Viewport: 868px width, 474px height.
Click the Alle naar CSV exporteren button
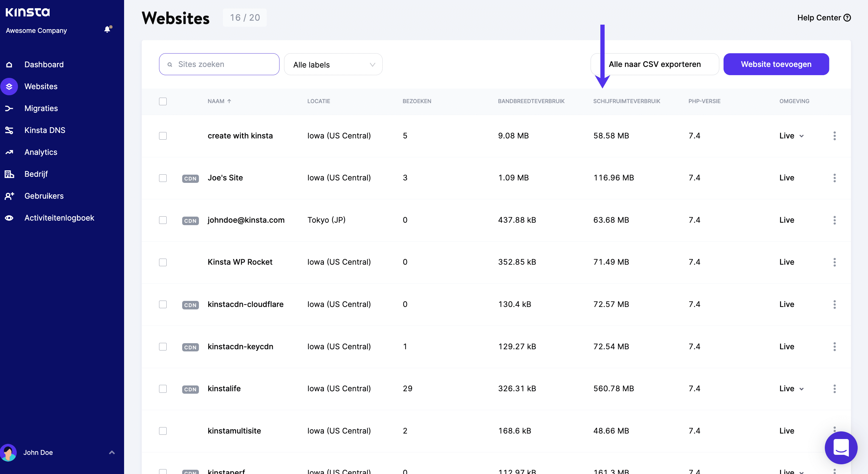coord(654,64)
